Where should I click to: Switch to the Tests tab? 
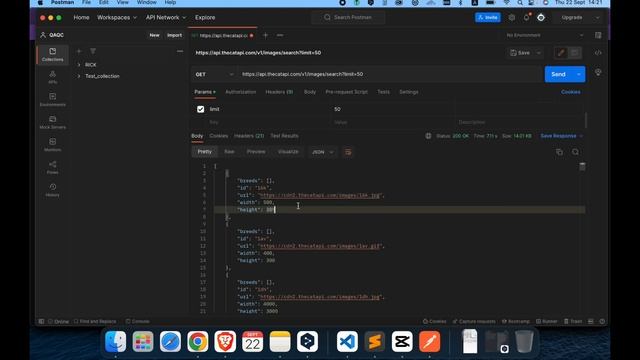pyautogui.click(x=383, y=92)
